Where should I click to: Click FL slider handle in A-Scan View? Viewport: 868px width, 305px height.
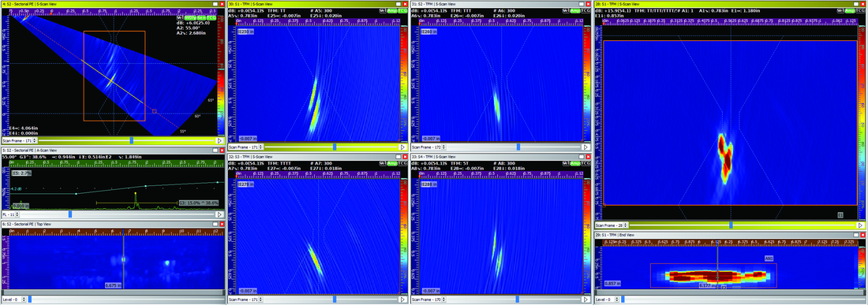point(69,214)
